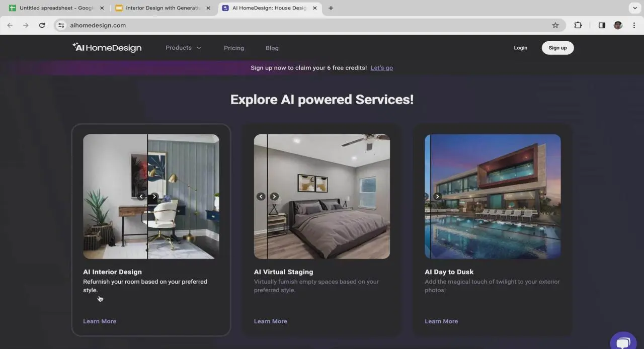Expand the Products dropdown menu
The image size is (644, 349).
pos(183,48)
